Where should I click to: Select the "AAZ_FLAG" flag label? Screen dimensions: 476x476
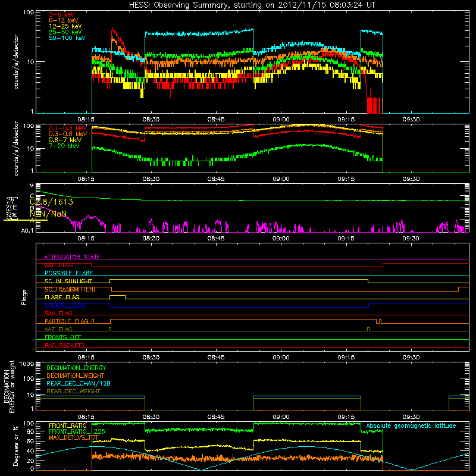(58, 329)
